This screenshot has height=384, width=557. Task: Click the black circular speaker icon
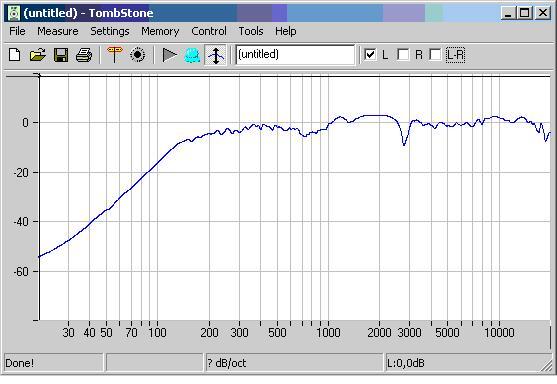[x=137, y=55]
